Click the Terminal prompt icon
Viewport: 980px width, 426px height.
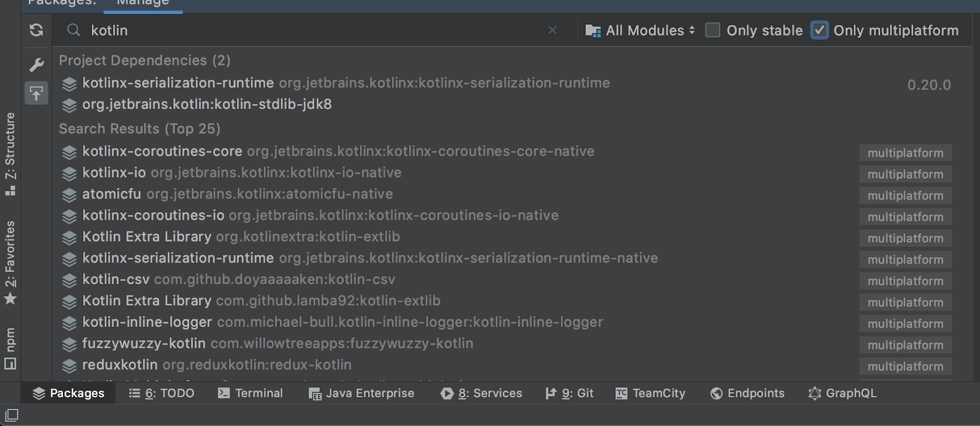(224, 394)
